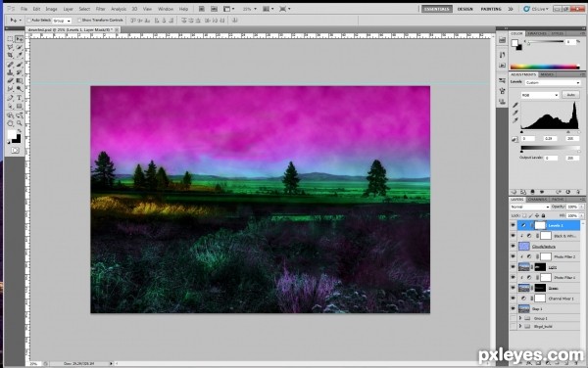
Task: Pick the black point eyedropper in Levels
Action: (515, 105)
